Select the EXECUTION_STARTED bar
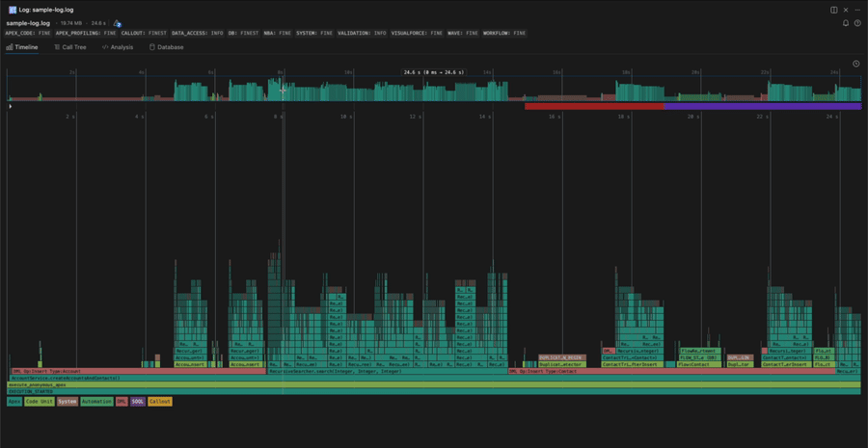Screen dimensions: 868x448 pyautogui.click(x=433, y=391)
